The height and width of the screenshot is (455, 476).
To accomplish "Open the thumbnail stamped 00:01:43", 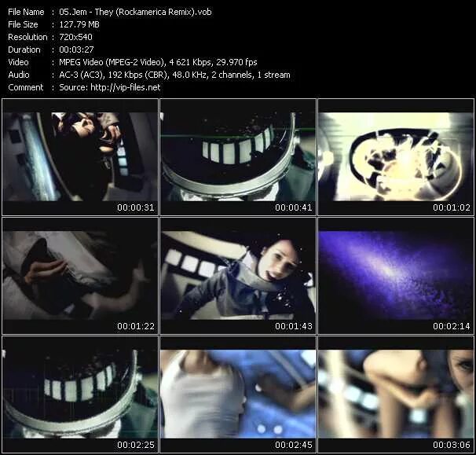I will coord(238,276).
